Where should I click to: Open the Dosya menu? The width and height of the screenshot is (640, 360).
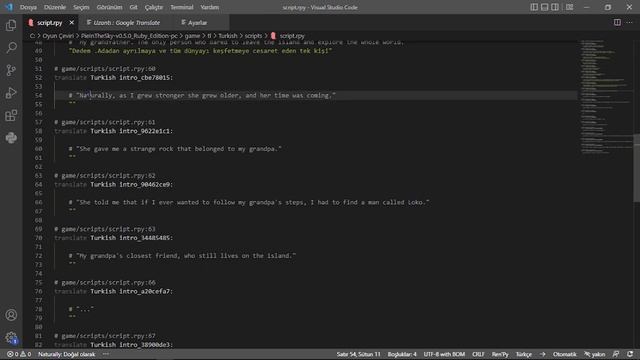(28, 7)
